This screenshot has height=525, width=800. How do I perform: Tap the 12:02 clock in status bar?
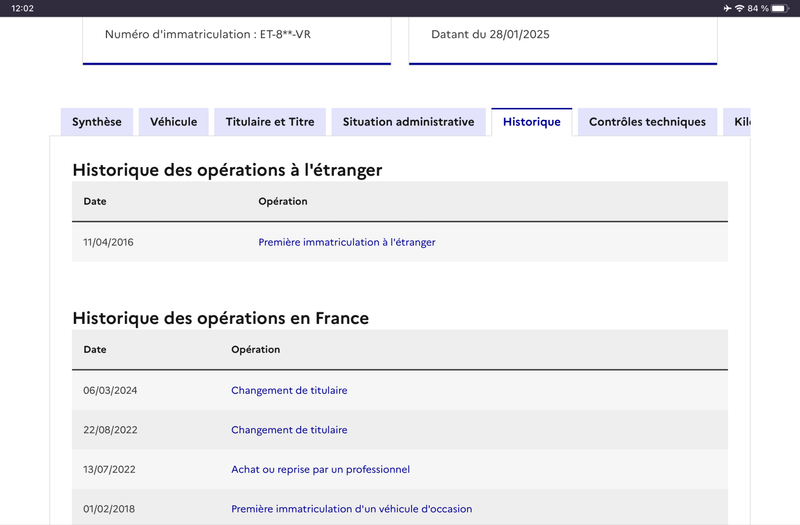(x=22, y=8)
